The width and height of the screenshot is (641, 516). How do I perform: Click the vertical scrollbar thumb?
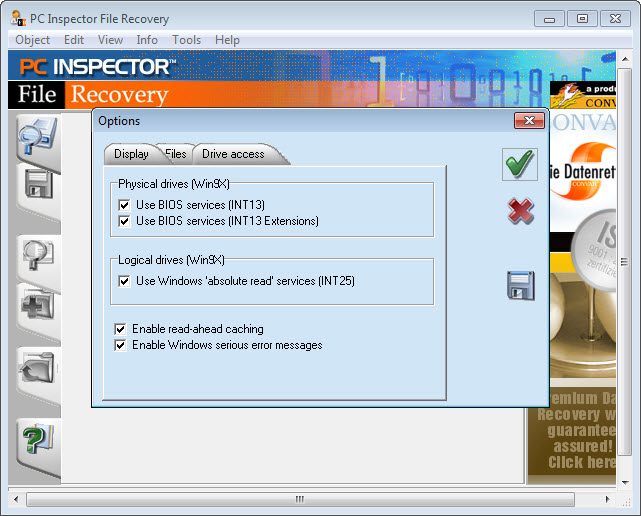tap(625, 262)
